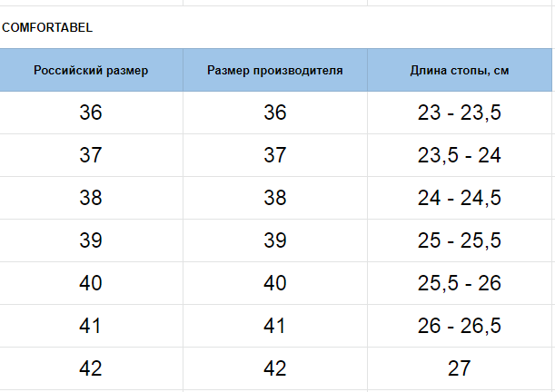Select the 23,5 - 24 foot length cell
The height and width of the screenshot is (392, 555).
[460, 155]
